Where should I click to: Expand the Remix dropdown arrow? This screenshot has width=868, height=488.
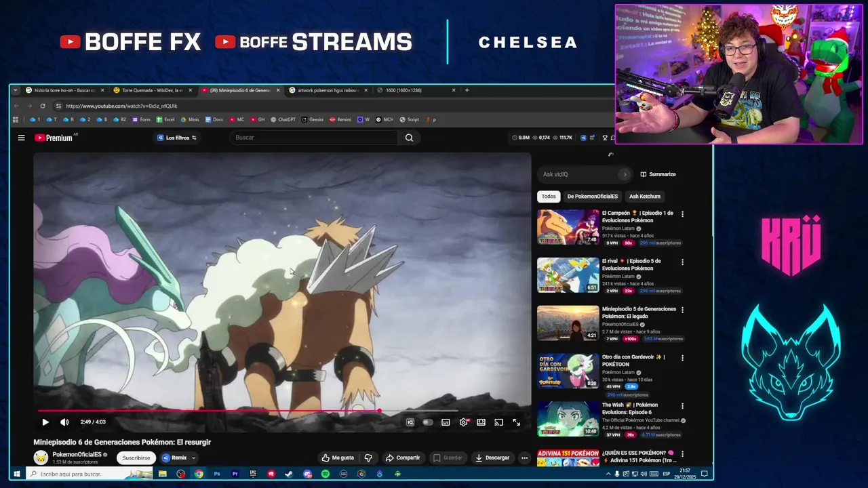point(193,458)
